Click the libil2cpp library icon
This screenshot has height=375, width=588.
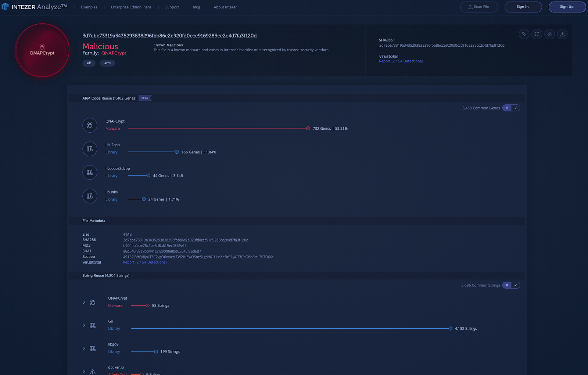point(90,149)
